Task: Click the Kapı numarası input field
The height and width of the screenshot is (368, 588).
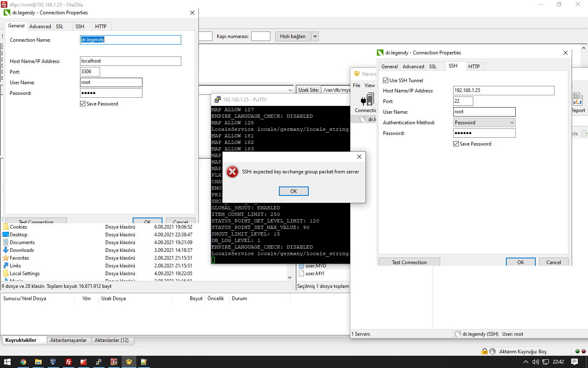Action: [261, 36]
